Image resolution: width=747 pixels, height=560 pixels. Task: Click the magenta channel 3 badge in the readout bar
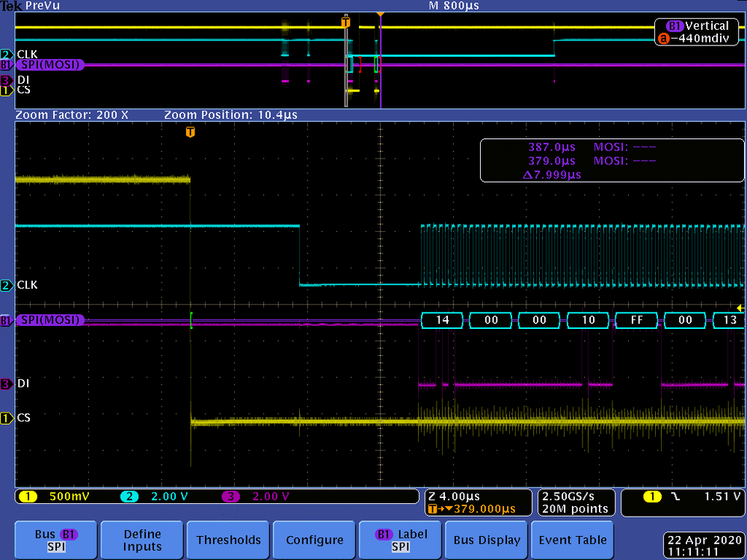point(230,496)
